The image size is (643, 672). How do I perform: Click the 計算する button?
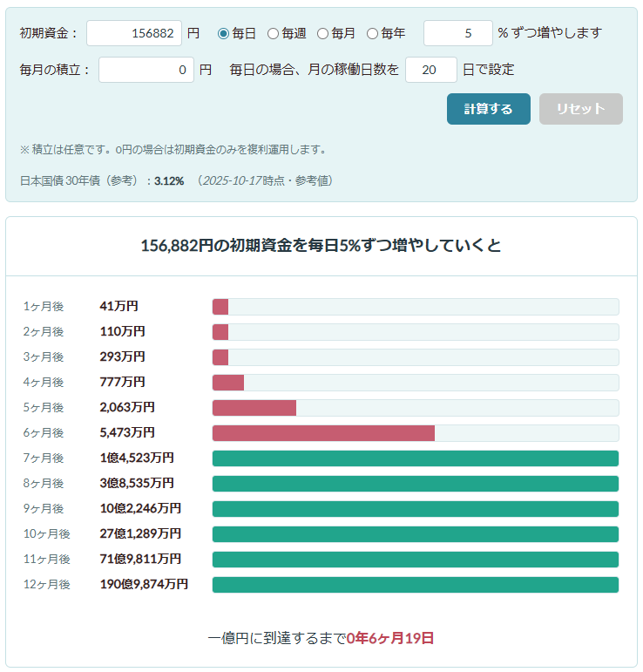coord(488,109)
